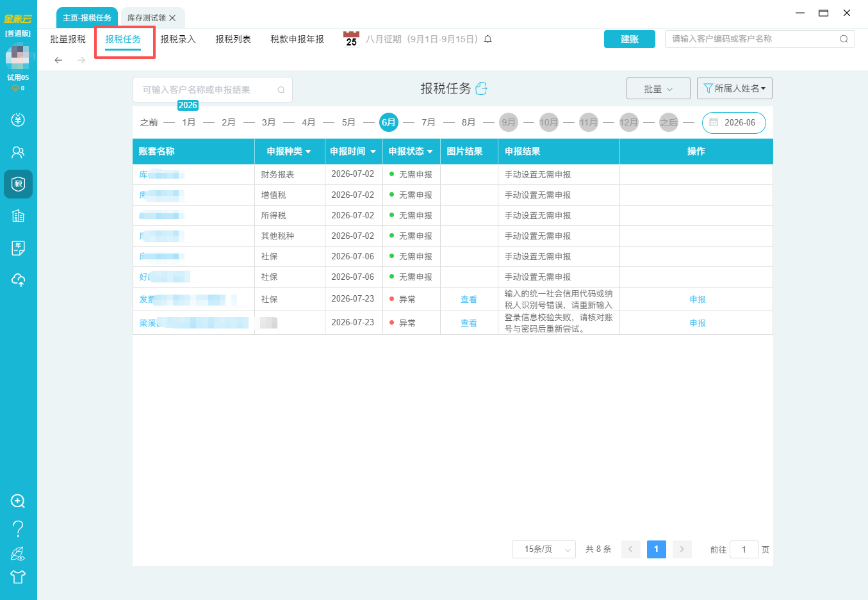The width and height of the screenshot is (868, 600).
Task: Go to the previous page arrow
Action: 631,549
